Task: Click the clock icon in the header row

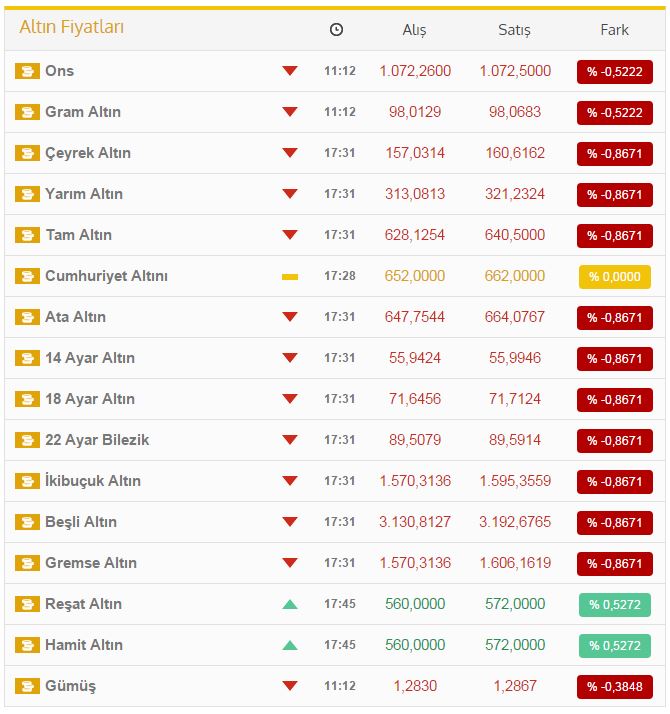Action: pos(336,30)
